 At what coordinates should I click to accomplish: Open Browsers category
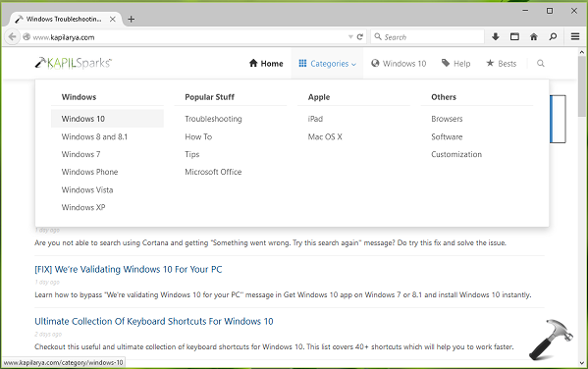coord(447,119)
